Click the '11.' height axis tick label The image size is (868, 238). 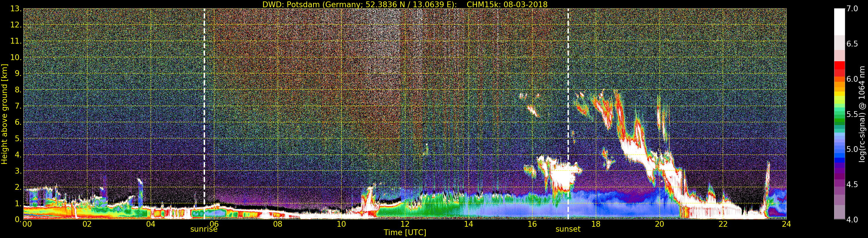pos(16,41)
